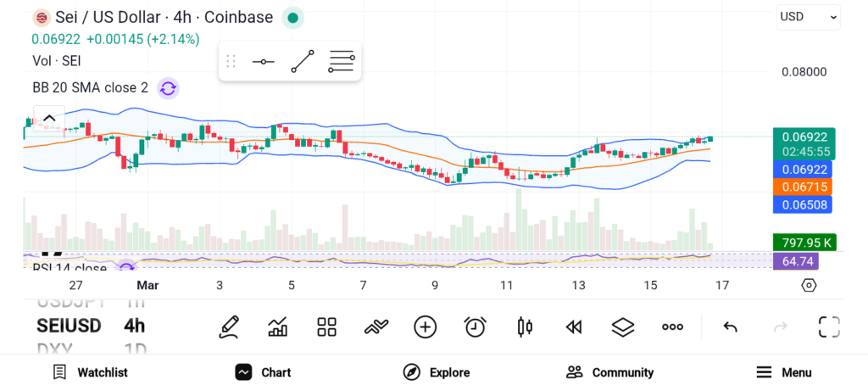Open the drawing tools pencil icon

tap(228, 327)
